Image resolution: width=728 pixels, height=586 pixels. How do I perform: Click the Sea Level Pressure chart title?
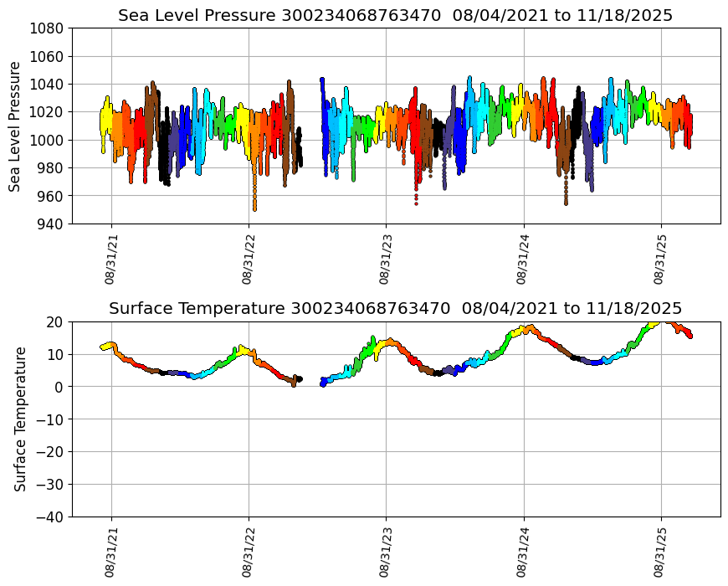(395, 16)
